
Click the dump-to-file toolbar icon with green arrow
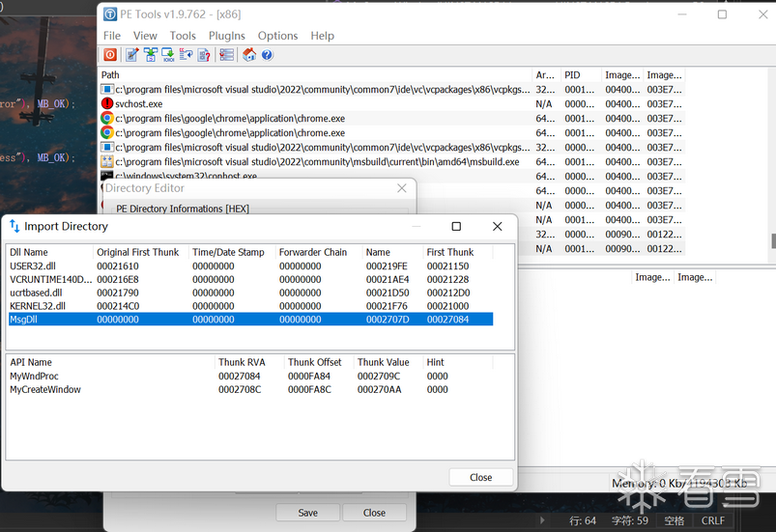168,55
